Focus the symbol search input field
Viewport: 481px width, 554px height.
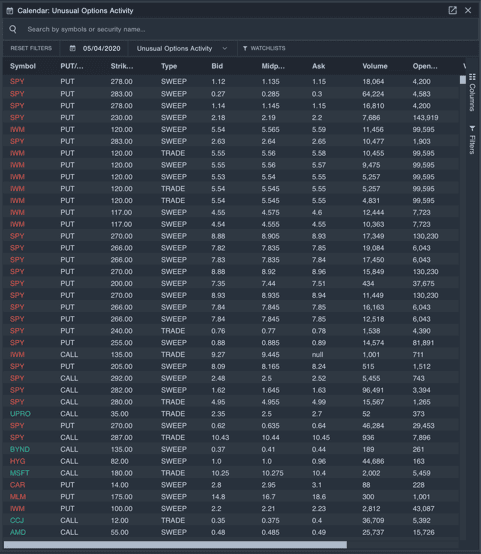point(240,29)
